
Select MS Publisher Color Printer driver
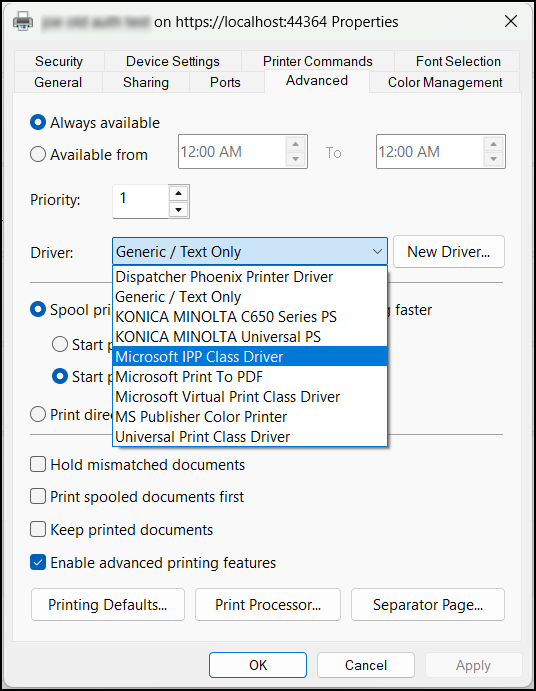(x=250, y=416)
